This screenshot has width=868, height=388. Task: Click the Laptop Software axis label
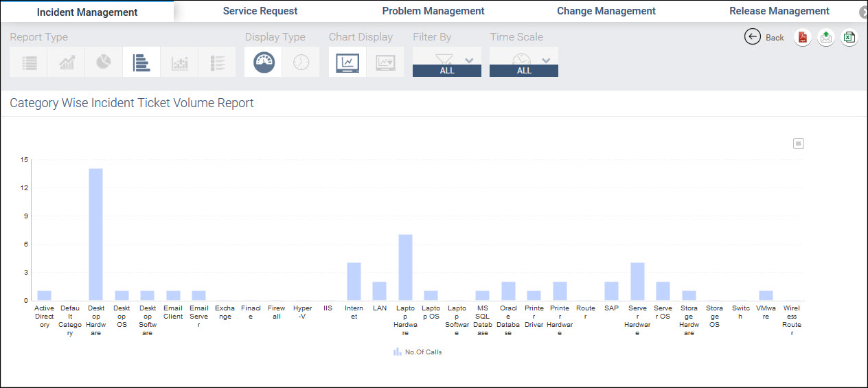point(457,321)
